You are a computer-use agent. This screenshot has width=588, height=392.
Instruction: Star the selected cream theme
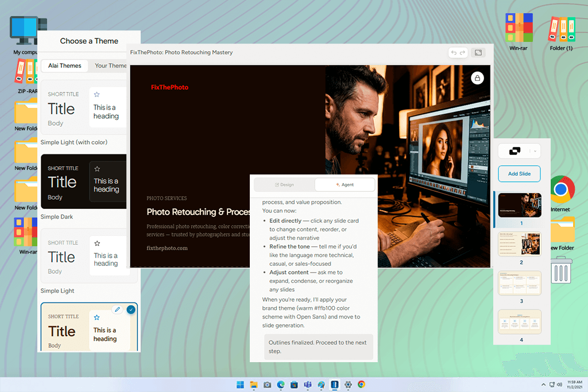click(96, 317)
